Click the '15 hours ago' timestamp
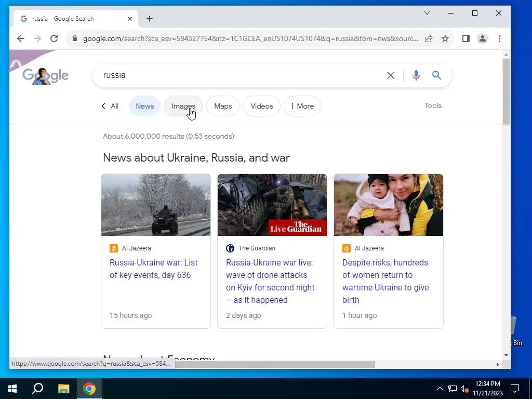The height and width of the screenshot is (399, 532). (130, 315)
